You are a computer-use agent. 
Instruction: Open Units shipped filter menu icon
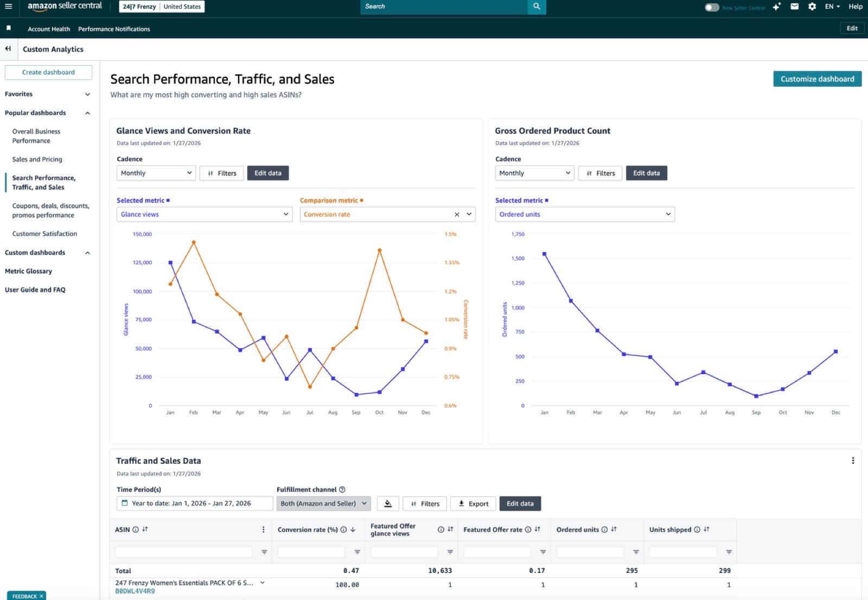tap(729, 552)
